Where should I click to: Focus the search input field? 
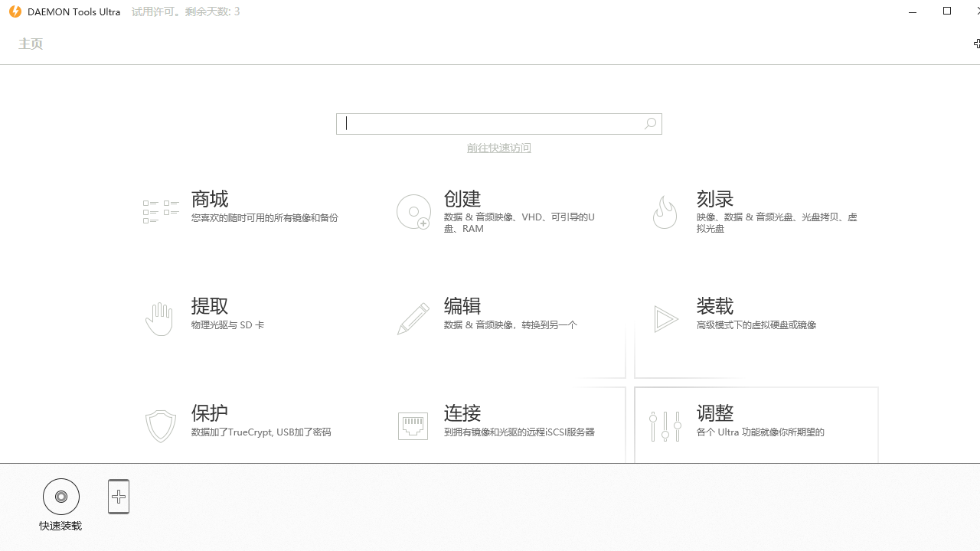pos(490,124)
